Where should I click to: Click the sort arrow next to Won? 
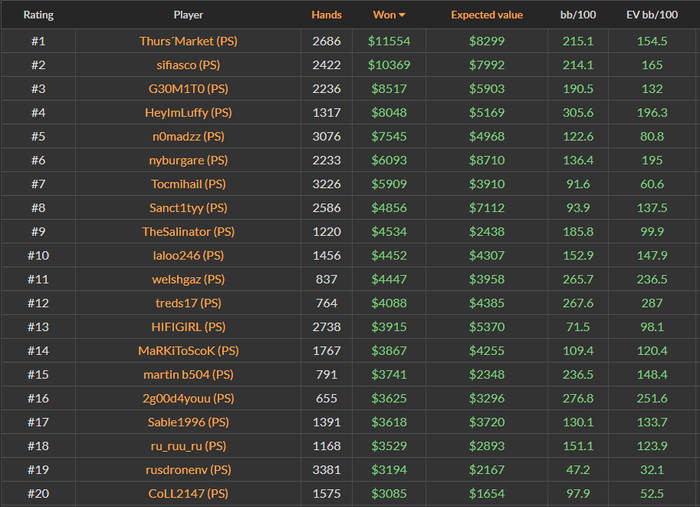402,16
